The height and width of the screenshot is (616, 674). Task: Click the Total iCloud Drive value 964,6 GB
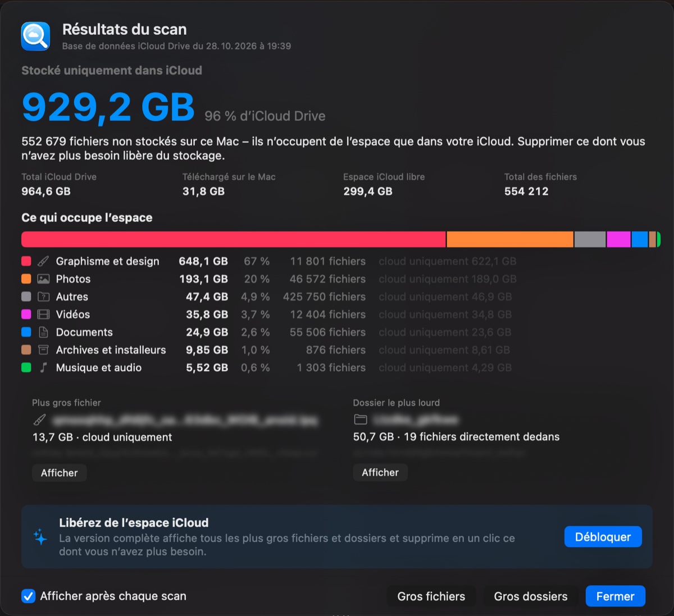(x=46, y=191)
